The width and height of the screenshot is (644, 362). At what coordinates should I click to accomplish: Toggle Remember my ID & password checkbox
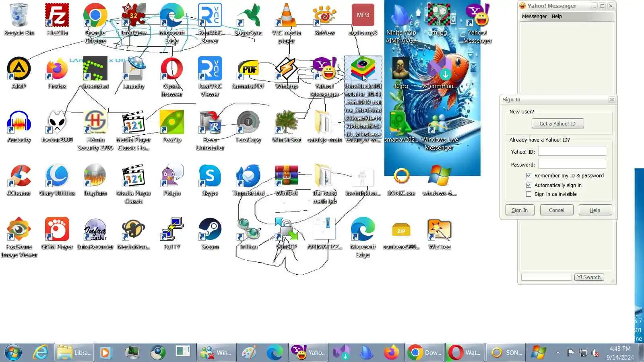(x=528, y=176)
